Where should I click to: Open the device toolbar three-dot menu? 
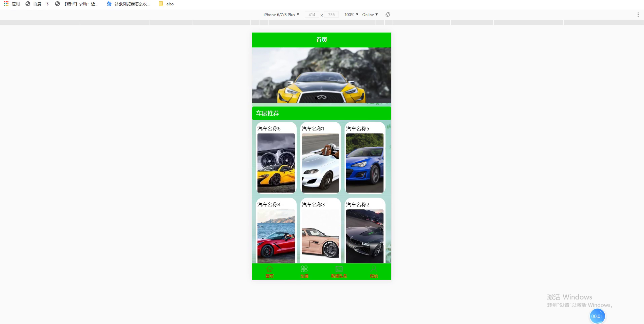638,14
